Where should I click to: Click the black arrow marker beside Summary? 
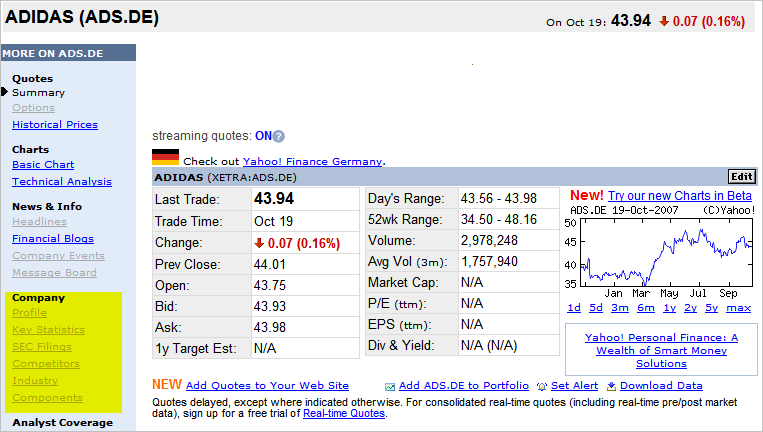(4, 91)
